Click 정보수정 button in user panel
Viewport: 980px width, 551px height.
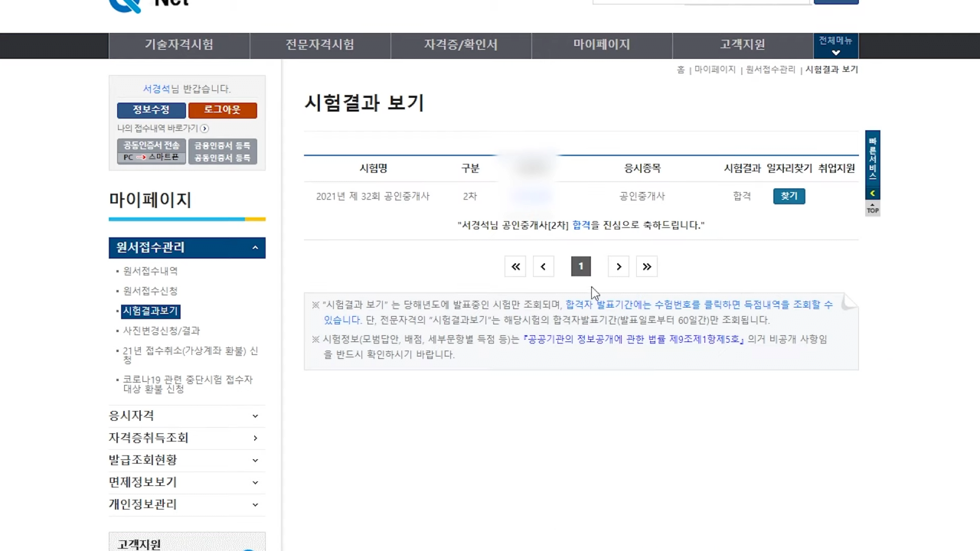pos(151,110)
